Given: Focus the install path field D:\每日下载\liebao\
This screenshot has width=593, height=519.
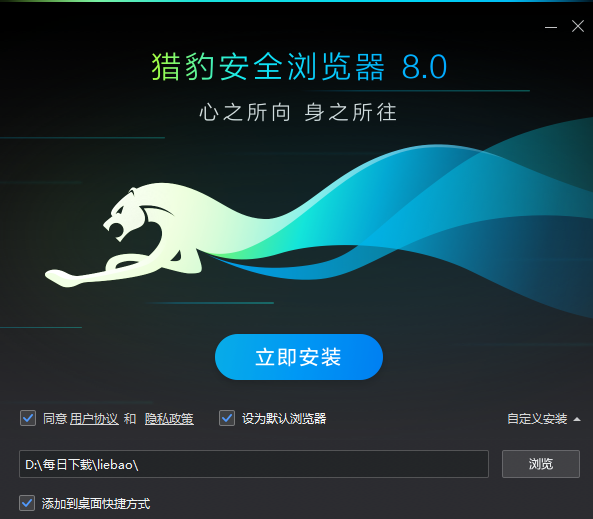Looking at the screenshot, I should coord(254,464).
